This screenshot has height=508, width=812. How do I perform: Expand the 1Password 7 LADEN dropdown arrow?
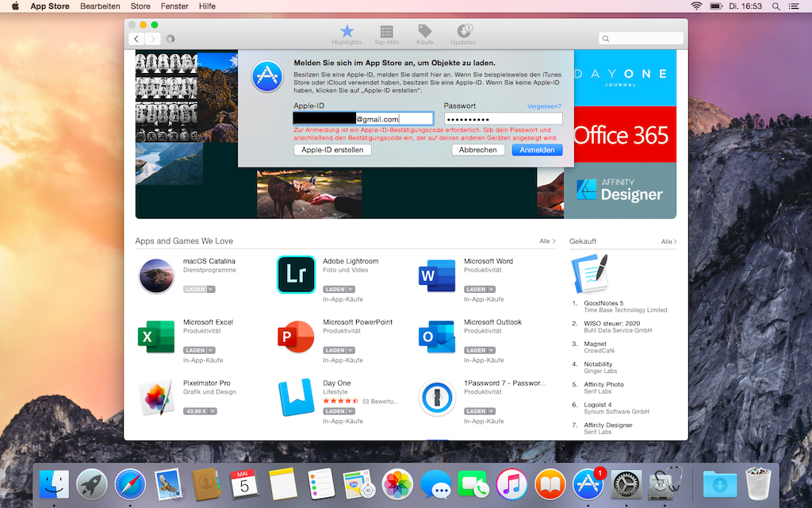(x=492, y=411)
